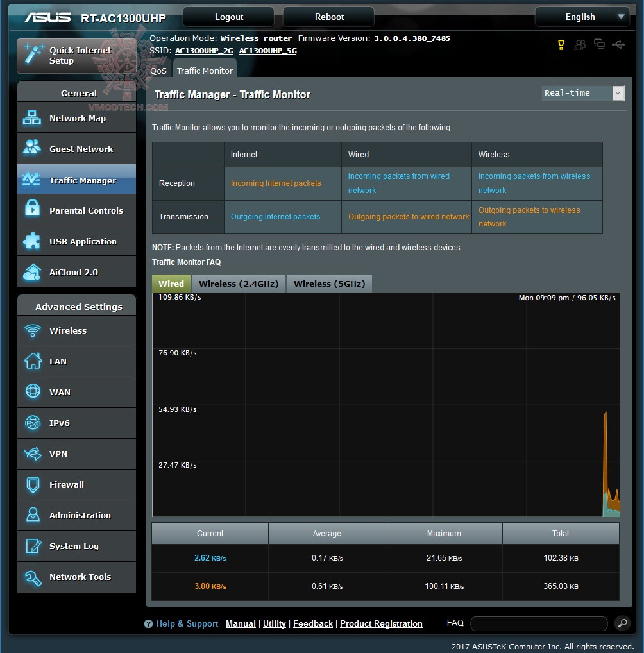644x653 pixels.
Task: Click the USB Application puzzle icon
Action: click(32, 241)
